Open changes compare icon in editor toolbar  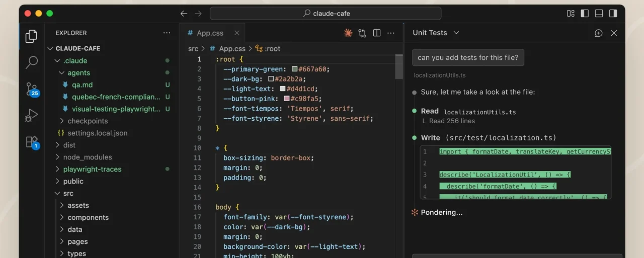[x=362, y=33]
